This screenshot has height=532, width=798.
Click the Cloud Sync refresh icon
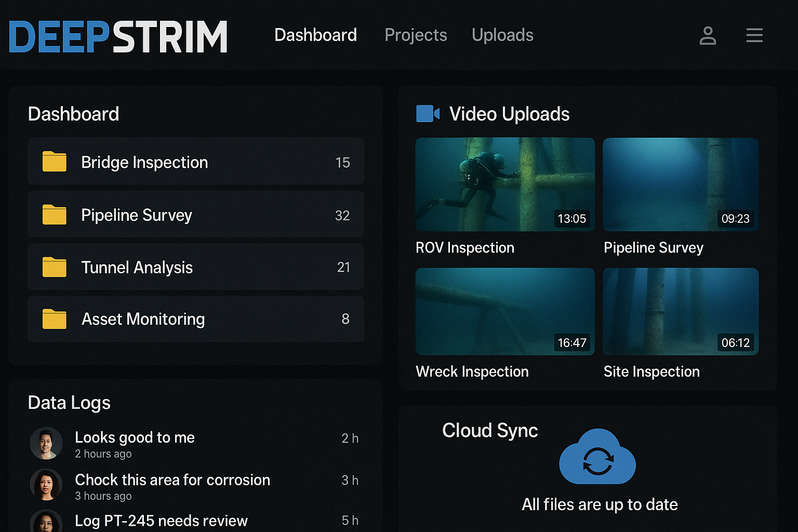click(x=597, y=458)
